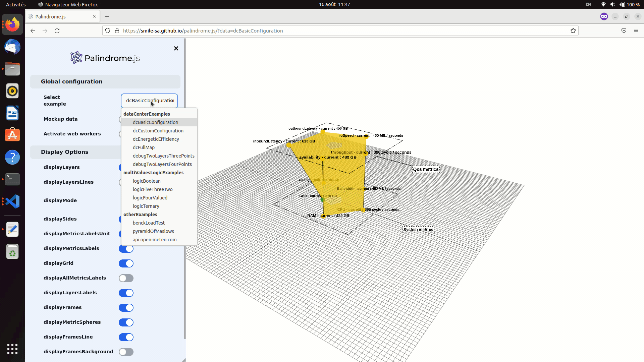Switch to the Palindrome.js tab
The height and width of the screenshot is (362, 644).
coord(62,16)
